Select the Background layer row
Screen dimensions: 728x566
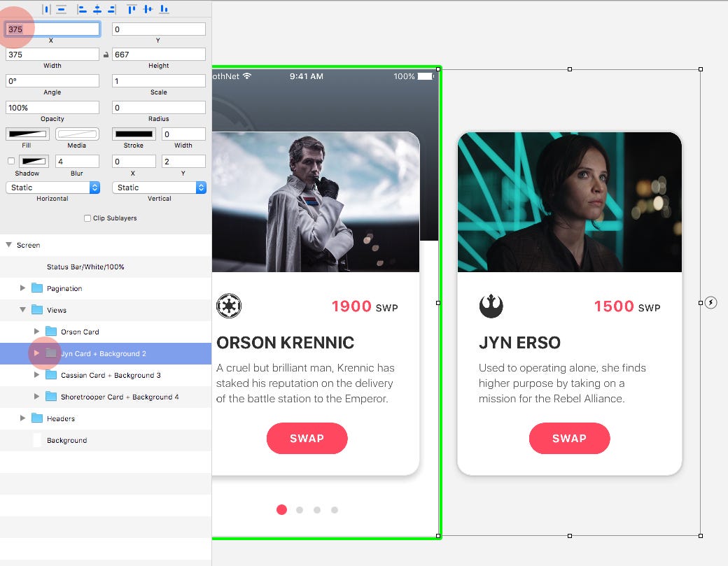coord(106,440)
